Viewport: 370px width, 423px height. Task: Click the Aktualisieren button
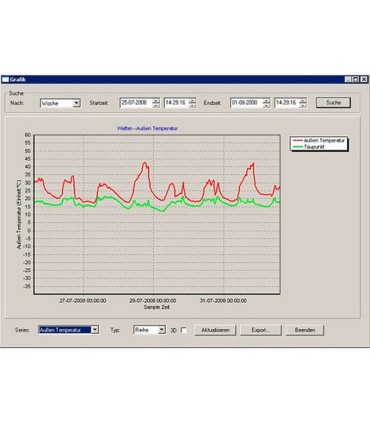215,330
